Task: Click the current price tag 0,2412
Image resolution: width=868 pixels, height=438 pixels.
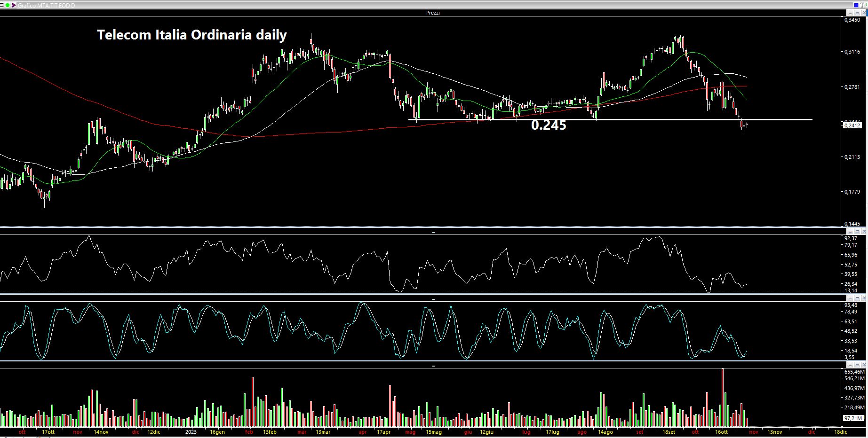Action: pyautogui.click(x=852, y=125)
